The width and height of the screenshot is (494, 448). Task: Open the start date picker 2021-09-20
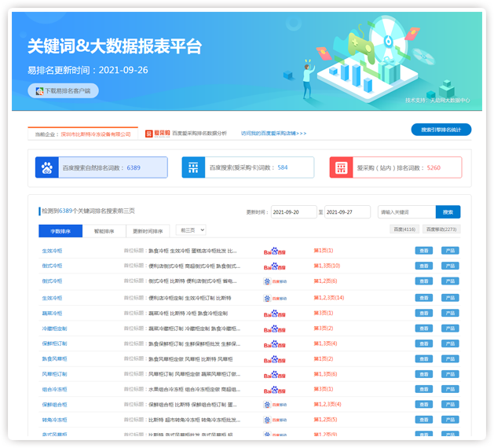coord(293,212)
